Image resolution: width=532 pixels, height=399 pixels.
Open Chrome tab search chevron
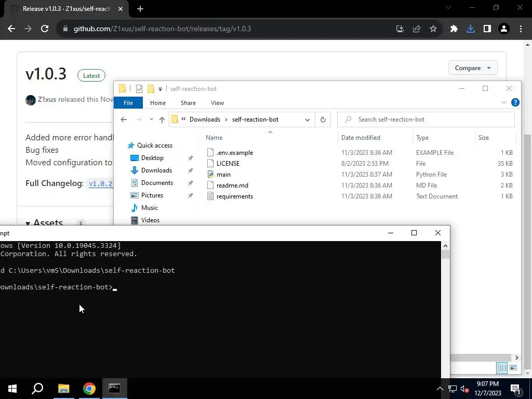tap(448, 7)
